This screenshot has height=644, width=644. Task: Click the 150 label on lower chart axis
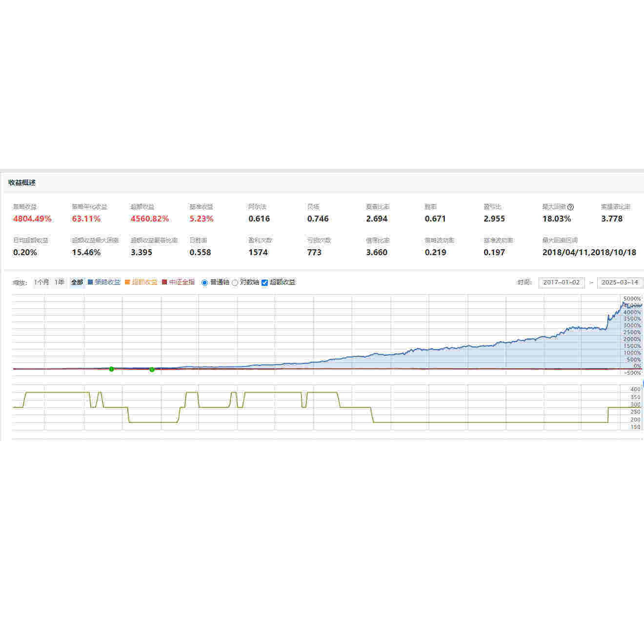click(636, 427)
